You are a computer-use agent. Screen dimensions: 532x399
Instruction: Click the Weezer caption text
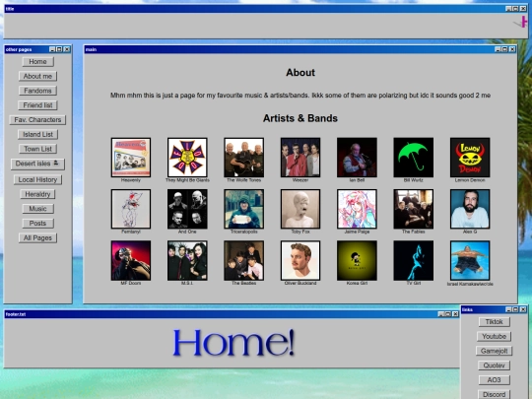coord(300,180)
